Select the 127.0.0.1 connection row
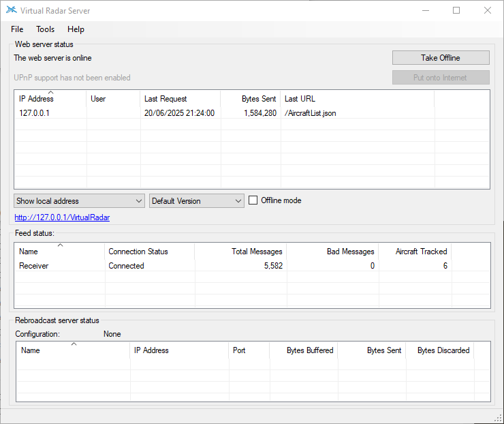 [252, 113]
